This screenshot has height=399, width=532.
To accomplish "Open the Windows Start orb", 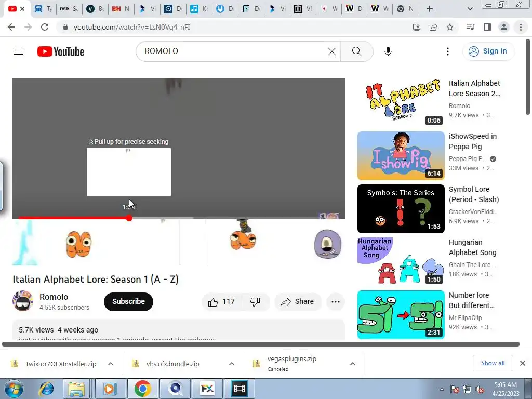I will point(14,389).
